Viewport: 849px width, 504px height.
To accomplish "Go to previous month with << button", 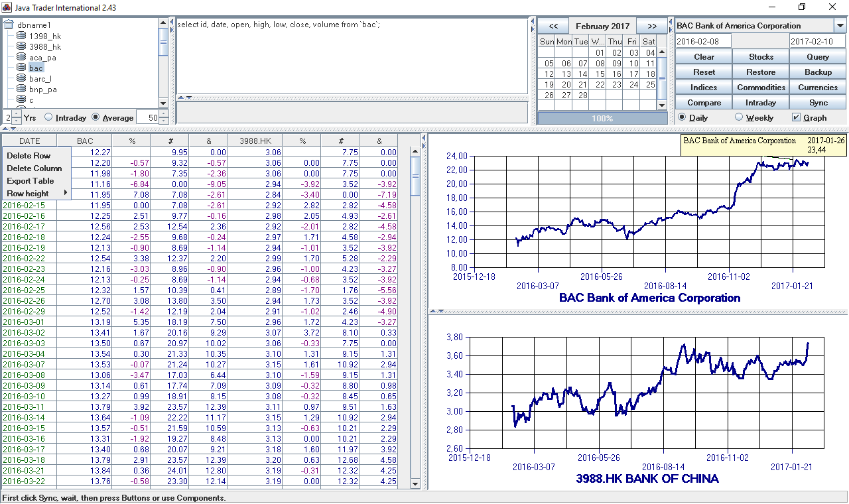I will point(553,26).
